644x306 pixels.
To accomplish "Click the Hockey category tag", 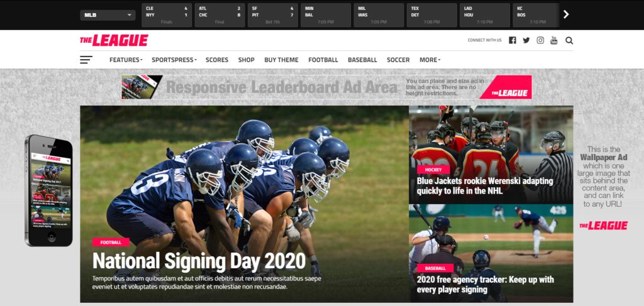I will point(433,170).
